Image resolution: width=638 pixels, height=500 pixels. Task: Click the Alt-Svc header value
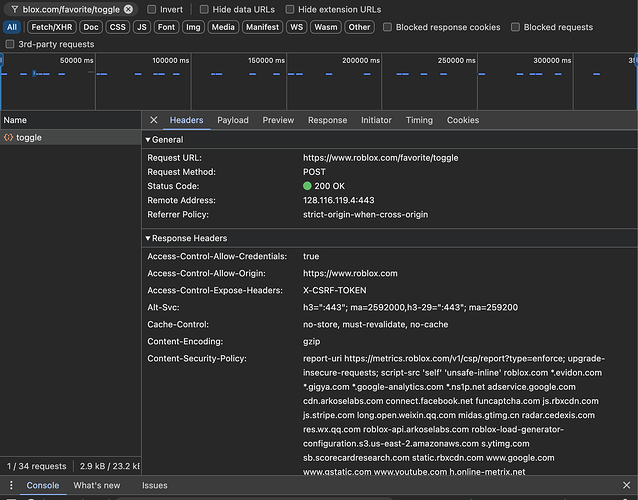[410, 308]
